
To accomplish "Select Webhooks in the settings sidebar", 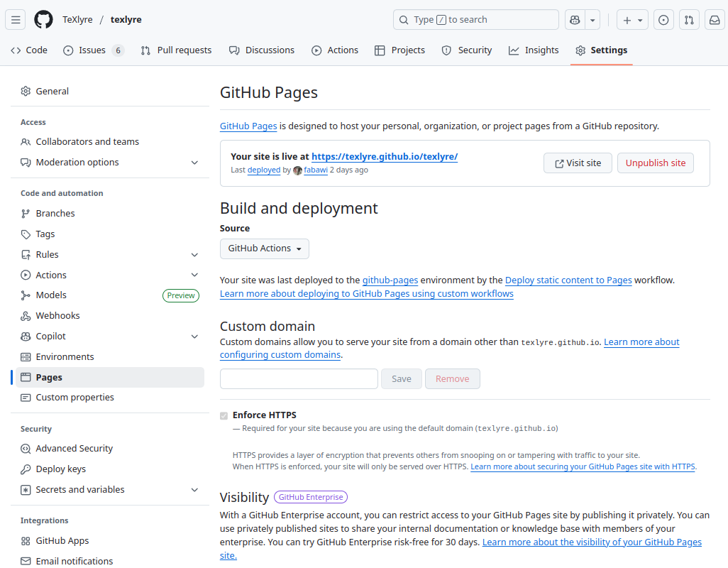I will tap(58, 316).
